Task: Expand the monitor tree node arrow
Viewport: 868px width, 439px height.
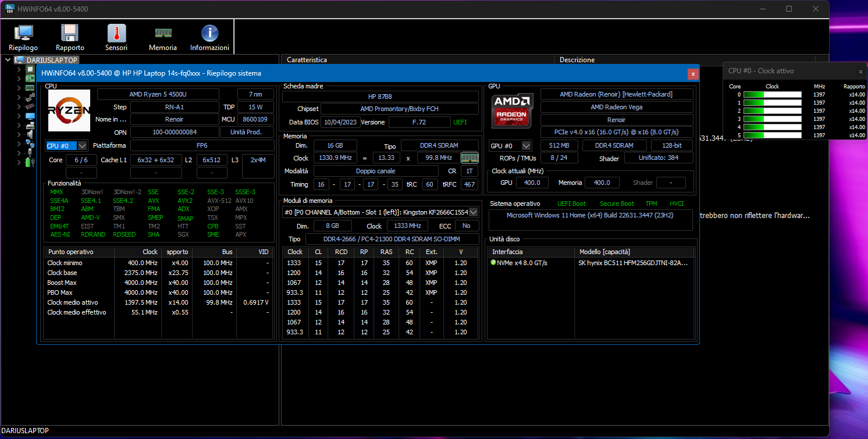Action: point(19,116)
